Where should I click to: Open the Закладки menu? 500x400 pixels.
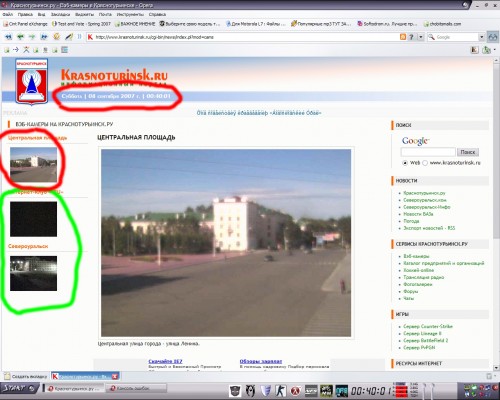pos(60,14)
